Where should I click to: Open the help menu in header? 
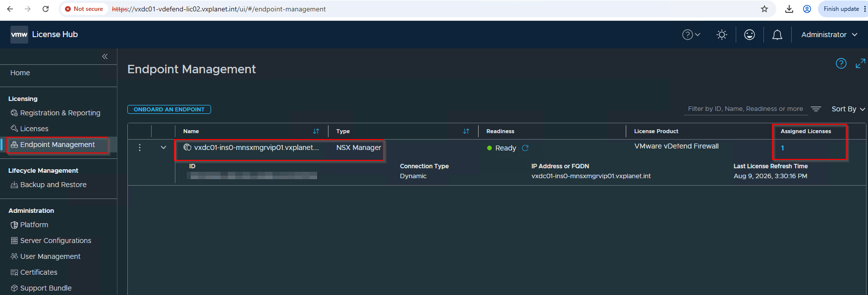click(691, 35)
